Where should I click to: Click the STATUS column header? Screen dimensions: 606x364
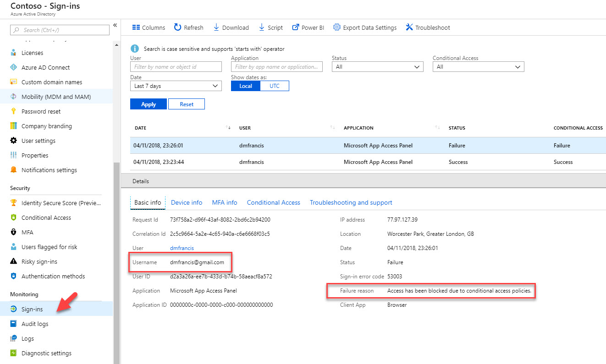tap(457, 128)
